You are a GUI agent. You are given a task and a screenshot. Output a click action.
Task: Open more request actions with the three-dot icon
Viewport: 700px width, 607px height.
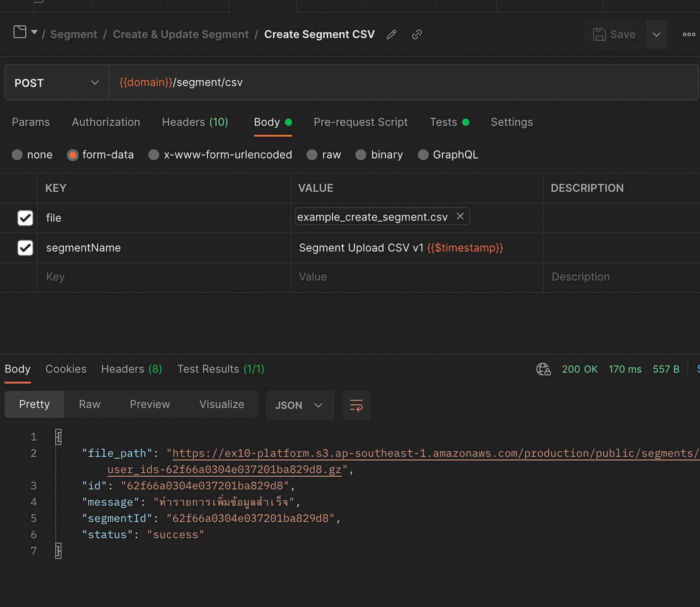point(688,34)
